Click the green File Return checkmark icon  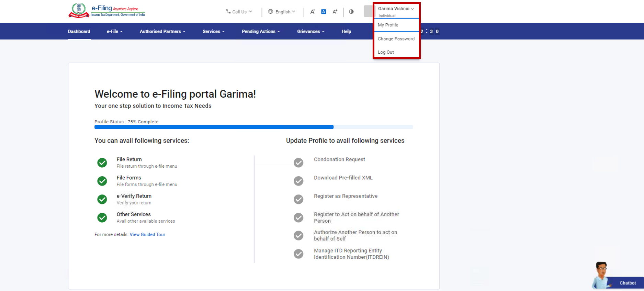click(x=102, y=163)
